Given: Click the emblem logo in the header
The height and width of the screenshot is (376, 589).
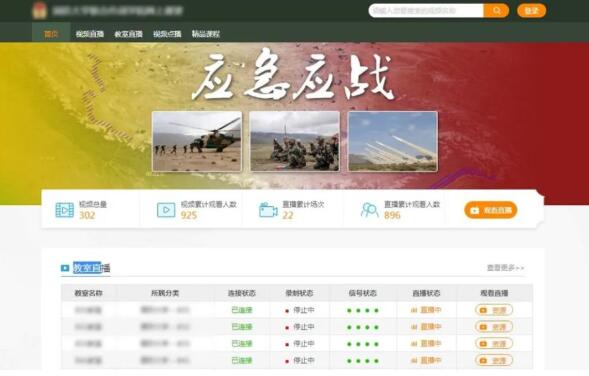Looking at the screenshot, I should coord(40,10).
